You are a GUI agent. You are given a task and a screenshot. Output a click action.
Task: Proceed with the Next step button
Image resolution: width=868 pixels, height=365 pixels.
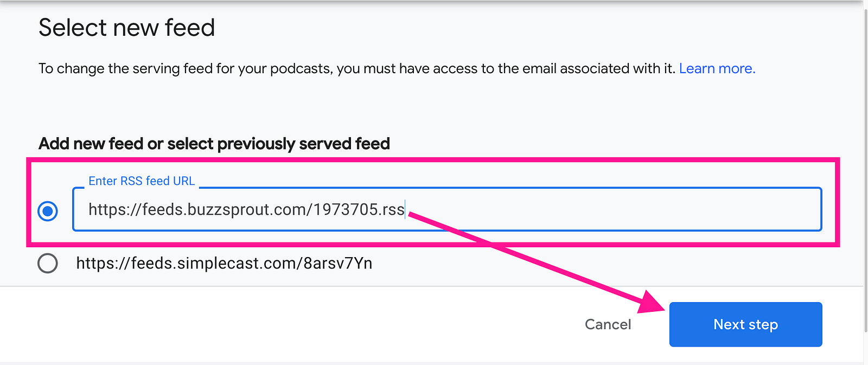click(745, 324)
